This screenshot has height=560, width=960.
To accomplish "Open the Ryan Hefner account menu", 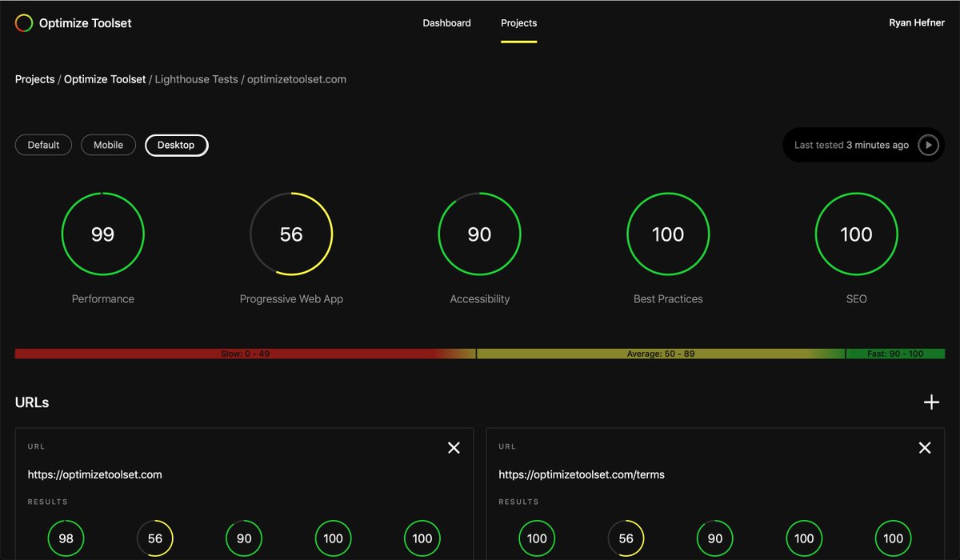I will [x=917, y=22].
